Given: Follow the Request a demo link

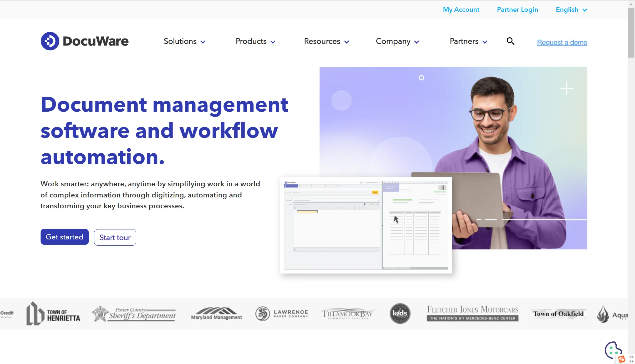Looking at the screenshot, I should click(x=562, y=43).
